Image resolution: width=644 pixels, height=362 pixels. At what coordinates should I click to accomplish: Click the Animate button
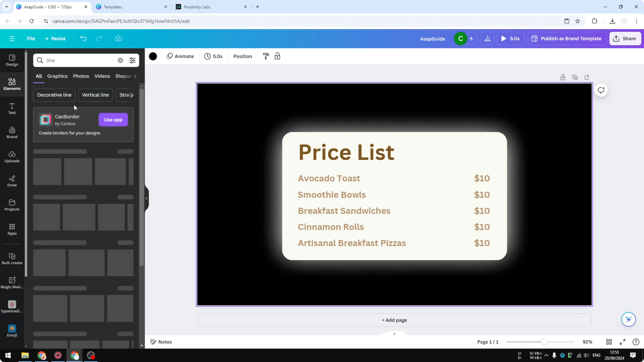pos(180,56)
